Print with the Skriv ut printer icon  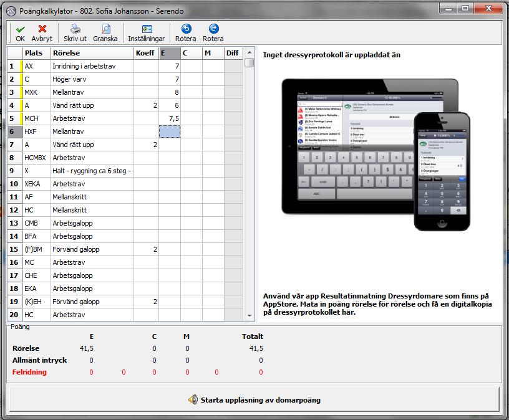[75, 33]
